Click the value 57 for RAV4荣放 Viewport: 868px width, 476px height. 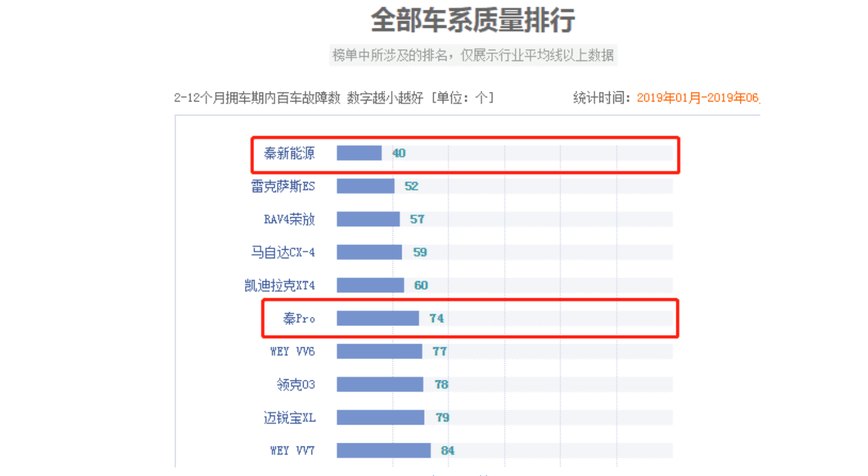click(x=417, y=219)
